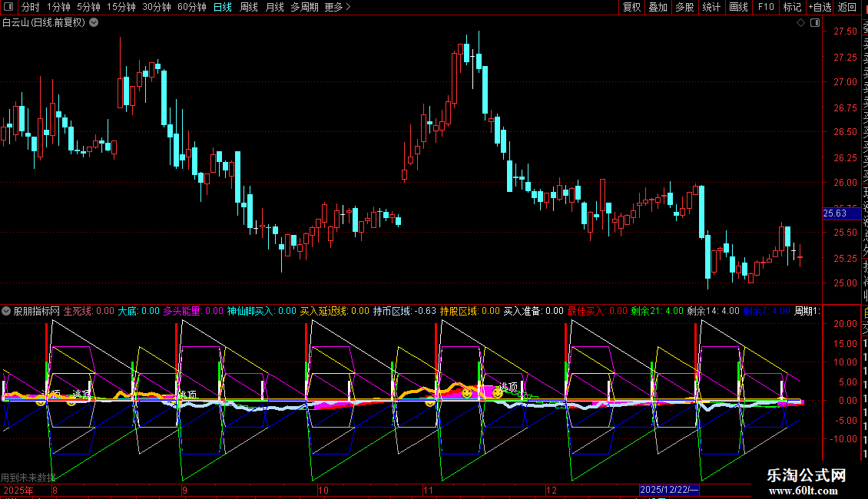Select the 日线 daily period tab
Image resolution: width=868 pixels, height=499 pixels.
(223, 7)
